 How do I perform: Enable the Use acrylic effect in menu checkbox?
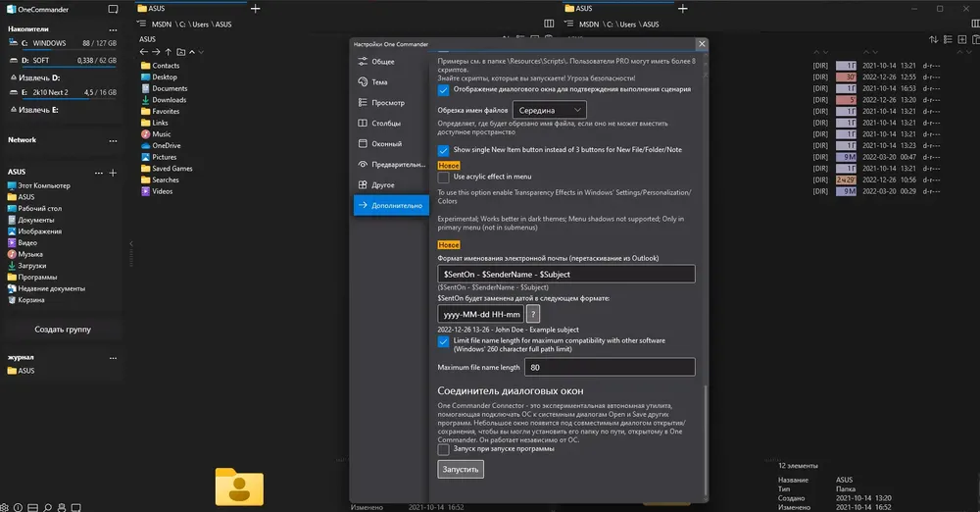(443, 178)
